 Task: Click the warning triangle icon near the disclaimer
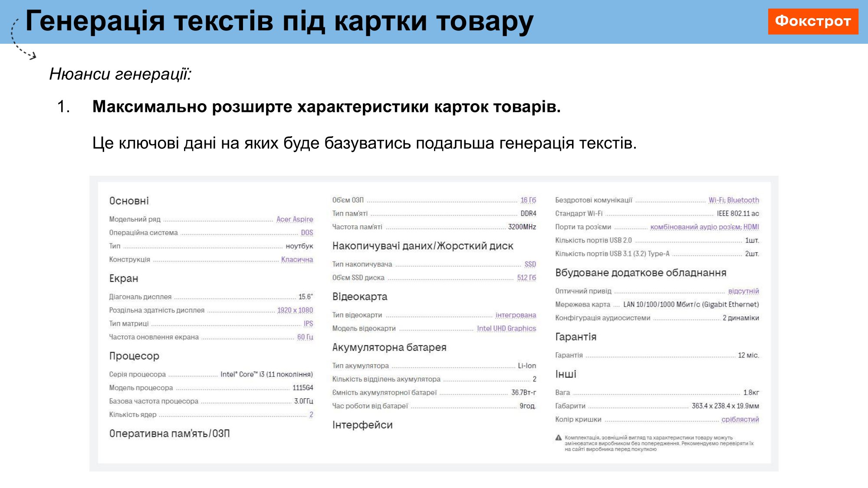coord(559,438)
